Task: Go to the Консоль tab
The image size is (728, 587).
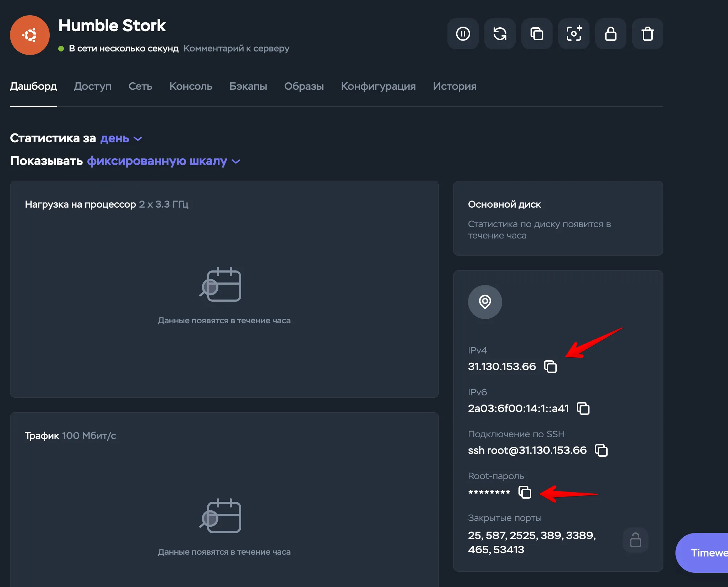Action: [x=190, y=86]
